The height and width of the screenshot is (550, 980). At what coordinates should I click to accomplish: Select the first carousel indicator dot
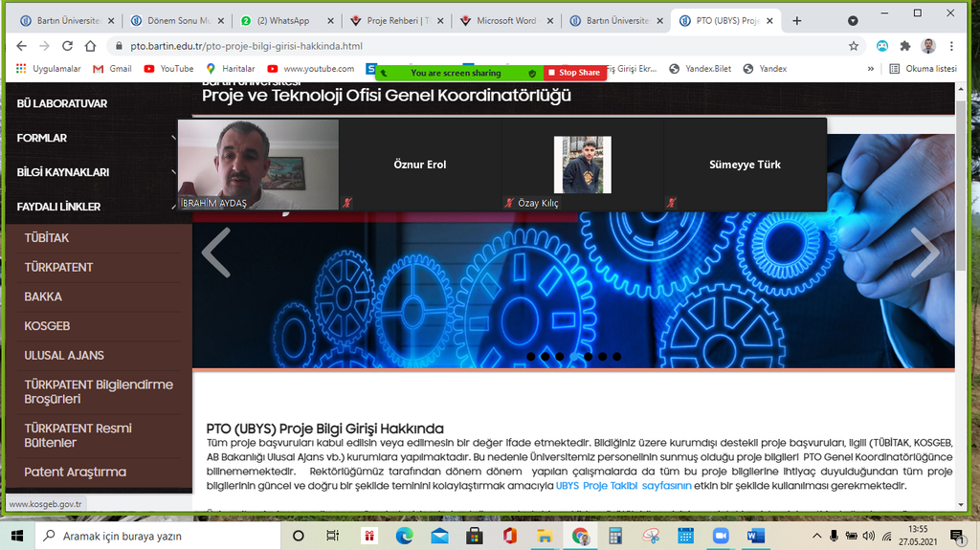click(x=531, y=356)
